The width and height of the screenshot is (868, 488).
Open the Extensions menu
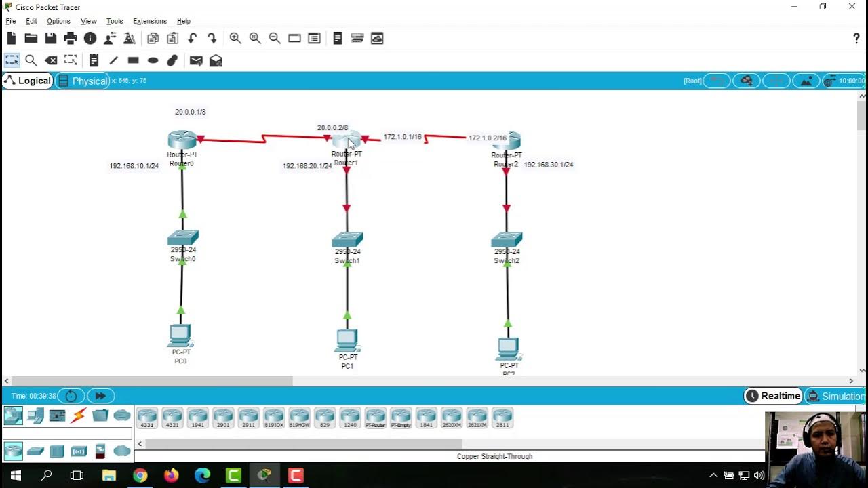point(150,21)
